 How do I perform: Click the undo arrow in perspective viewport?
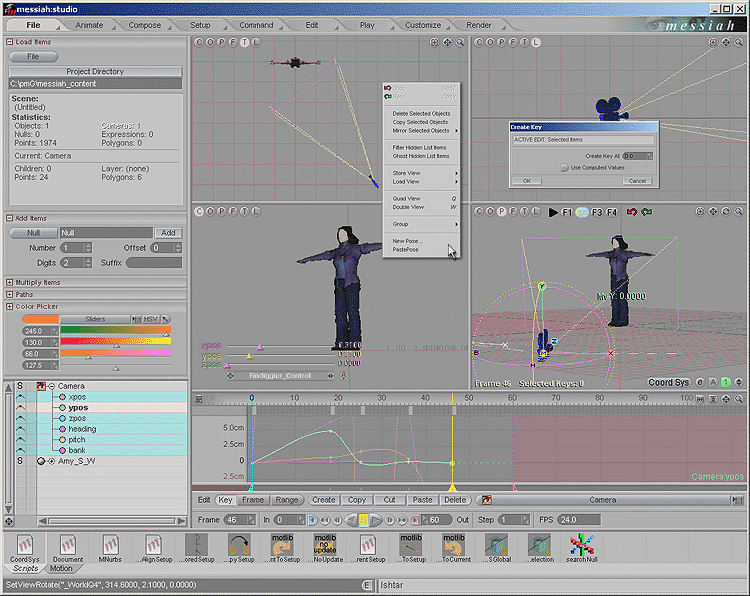pos(632,212)
